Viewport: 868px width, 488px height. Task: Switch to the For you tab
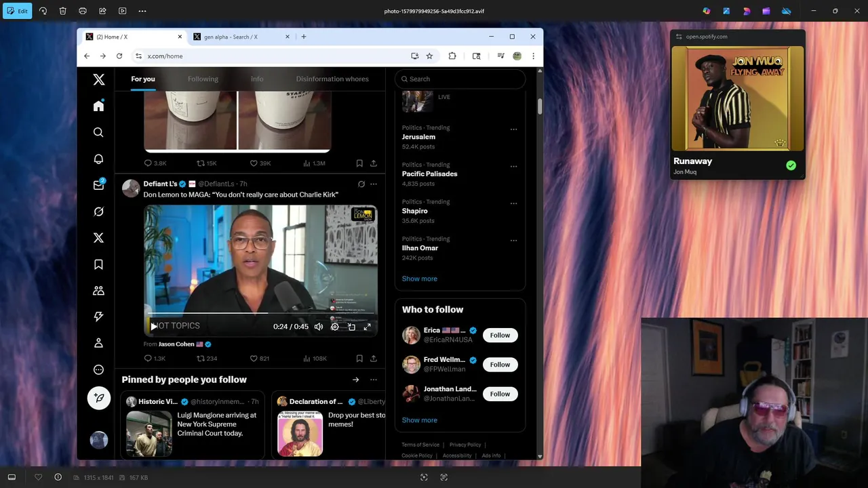click(143, 79)
